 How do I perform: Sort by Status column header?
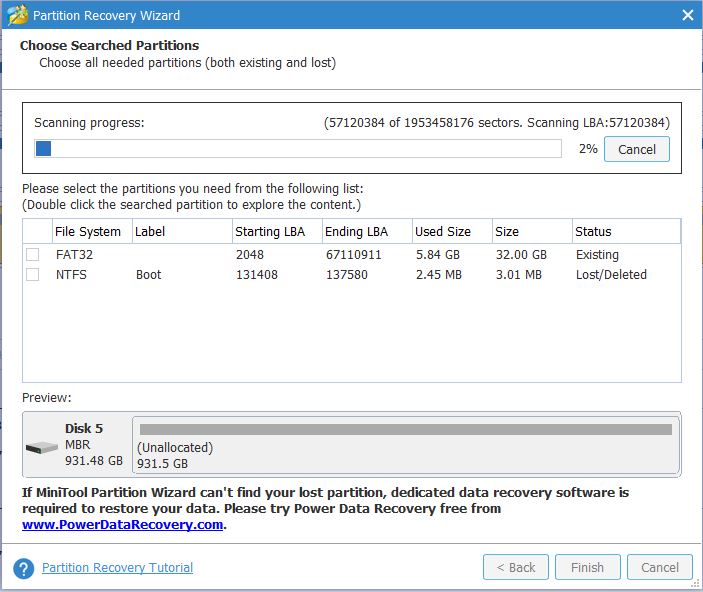point(626,231)
